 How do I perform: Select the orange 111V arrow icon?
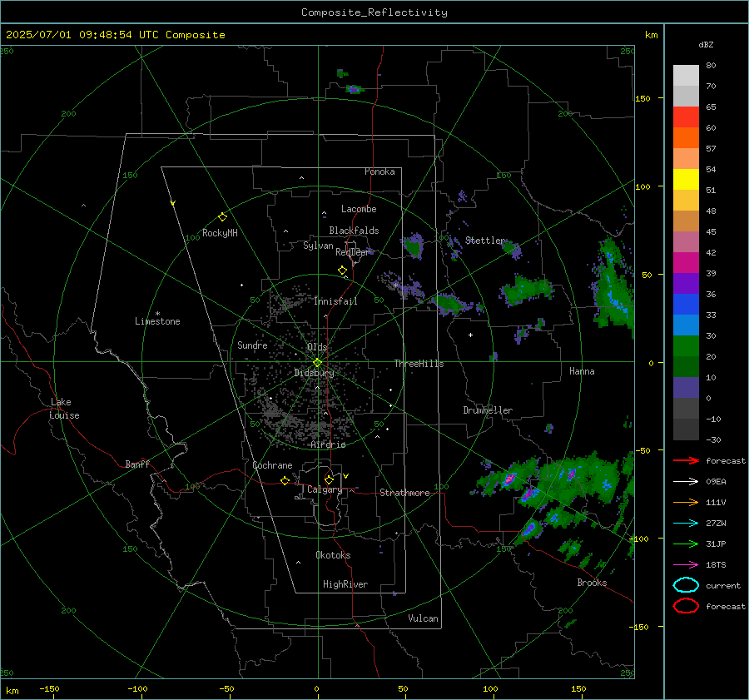[686, 502]
